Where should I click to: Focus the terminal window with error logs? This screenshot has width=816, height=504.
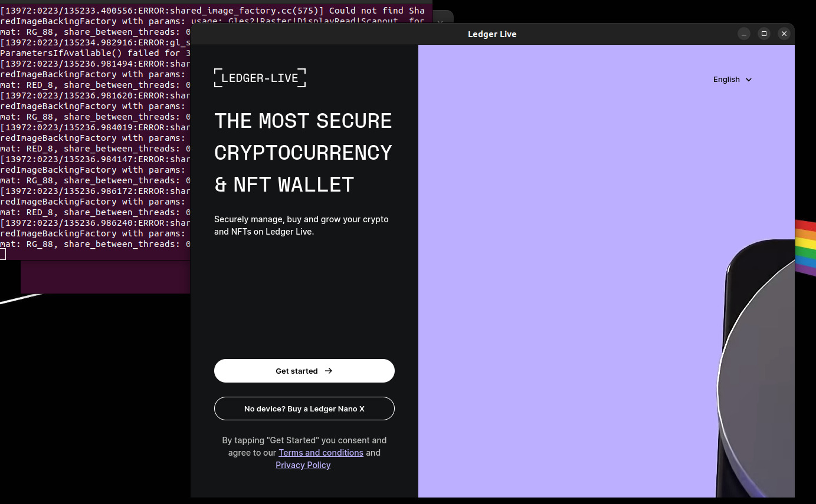94,130
